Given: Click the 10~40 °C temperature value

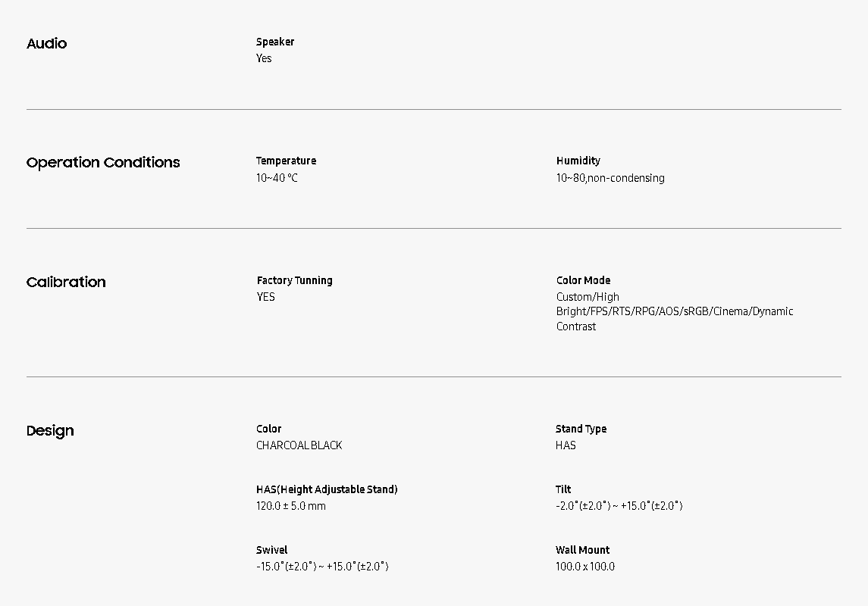Looking at the screenshot, I should pos(277,178).
